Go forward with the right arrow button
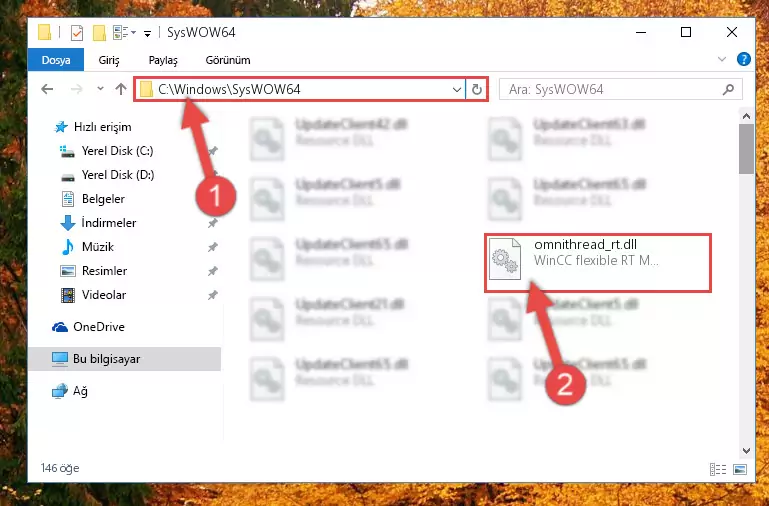Screen dimensions: 769x506 [77, 89]
